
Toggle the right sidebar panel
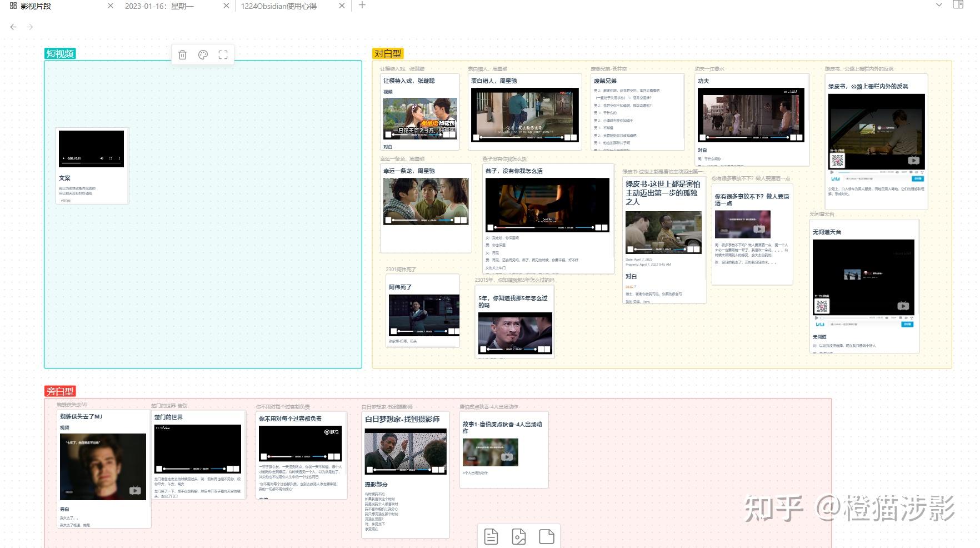(958, 5)
